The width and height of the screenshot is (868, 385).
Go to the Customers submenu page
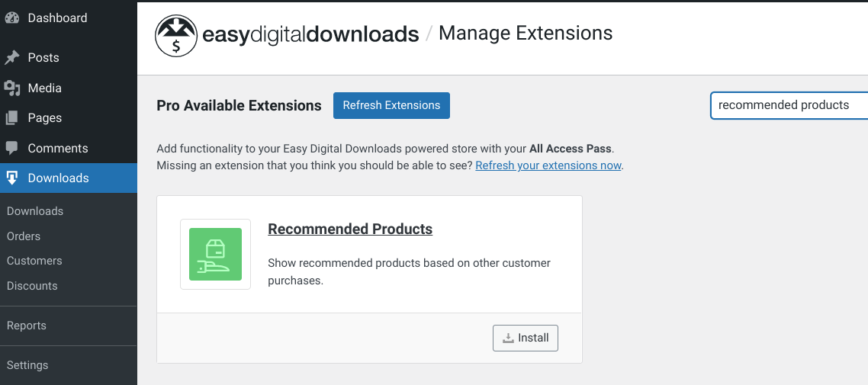(x=34, y=261)
